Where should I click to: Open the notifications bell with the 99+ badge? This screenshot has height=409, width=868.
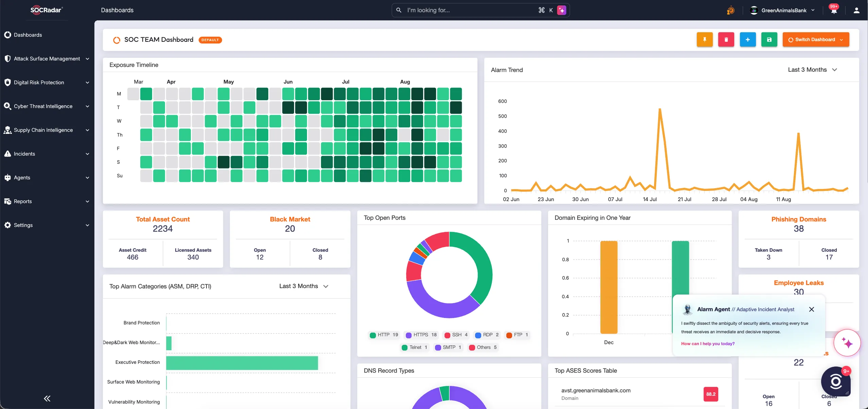pyautogui.click(x=834, y=10)
